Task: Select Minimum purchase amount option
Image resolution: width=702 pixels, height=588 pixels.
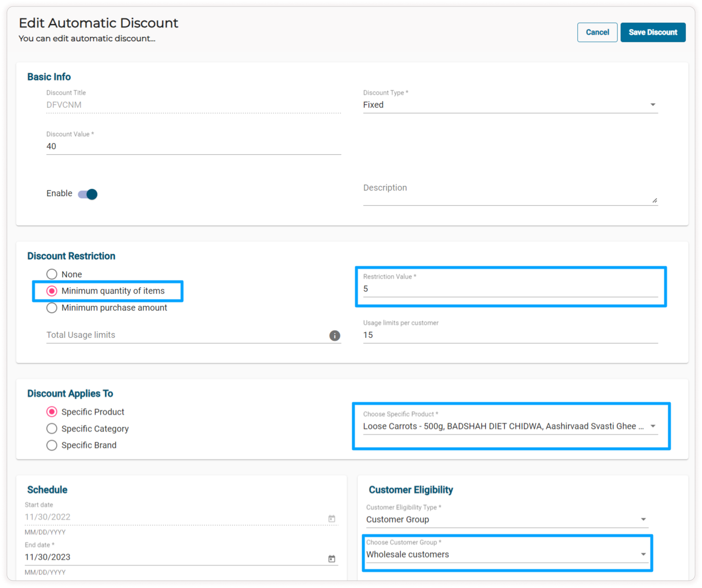Action: click(x=52, y=308)
